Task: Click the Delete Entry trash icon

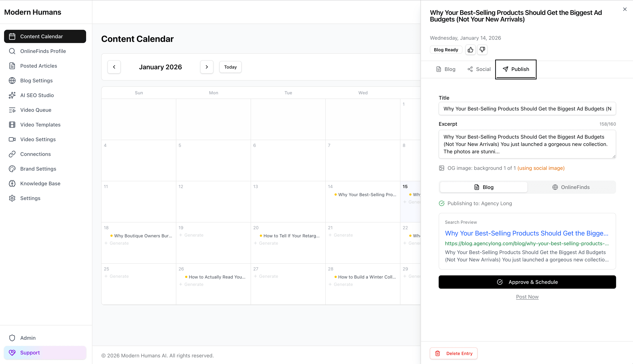Action: pos(438,353)
